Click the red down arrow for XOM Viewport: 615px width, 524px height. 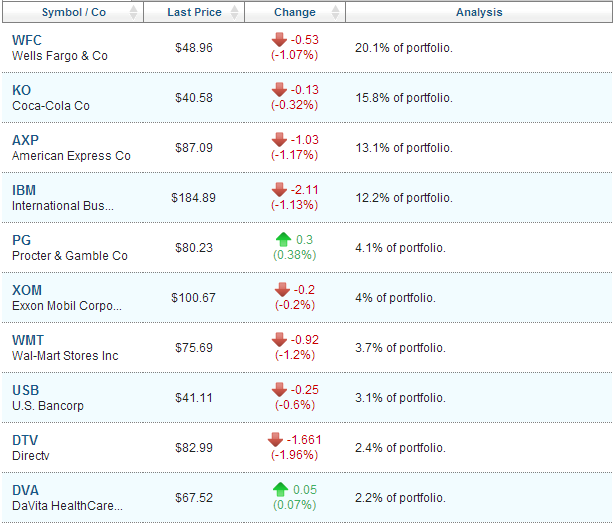tap(282, 289)
